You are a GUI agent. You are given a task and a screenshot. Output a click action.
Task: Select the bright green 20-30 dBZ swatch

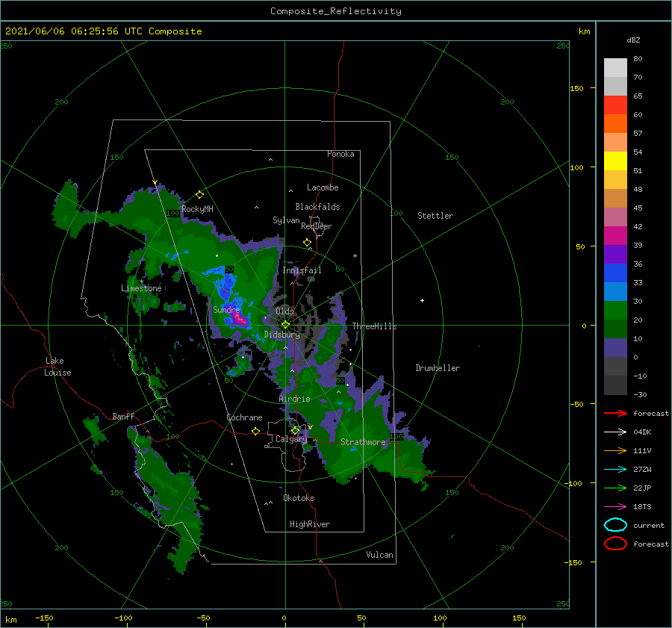[615, 311]
